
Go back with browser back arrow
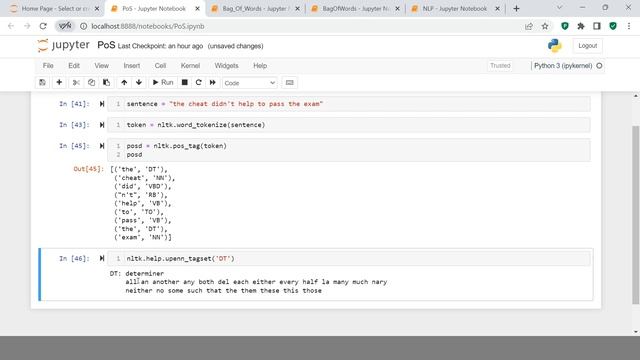click(11, 26)
